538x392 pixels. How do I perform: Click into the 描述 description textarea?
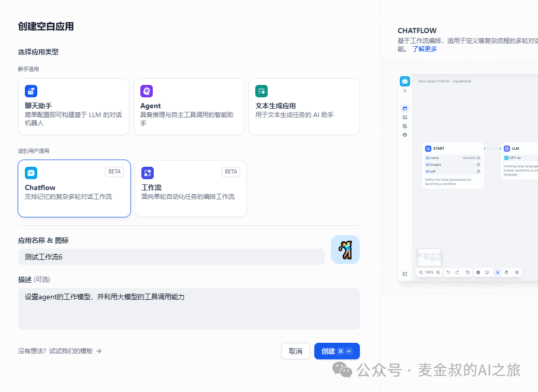[x=188, y=309]
